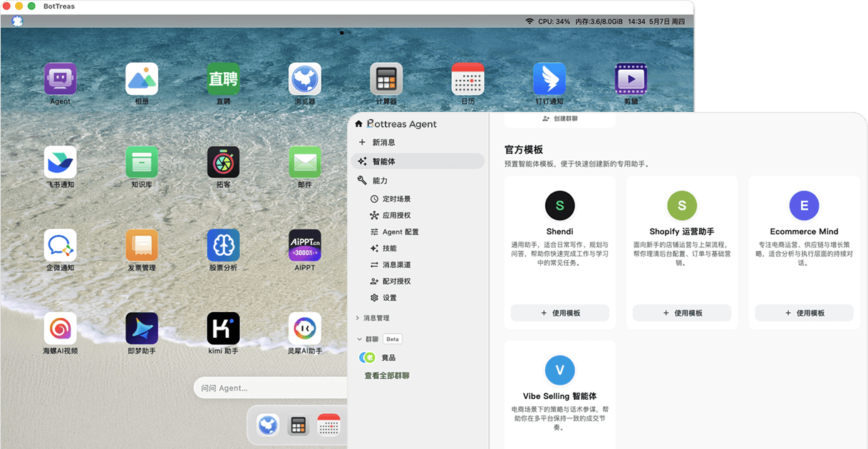This screenshot has height=449, width=868.
Task: Launch the AiPPT app icon
Action: click(x=305, y=245)
